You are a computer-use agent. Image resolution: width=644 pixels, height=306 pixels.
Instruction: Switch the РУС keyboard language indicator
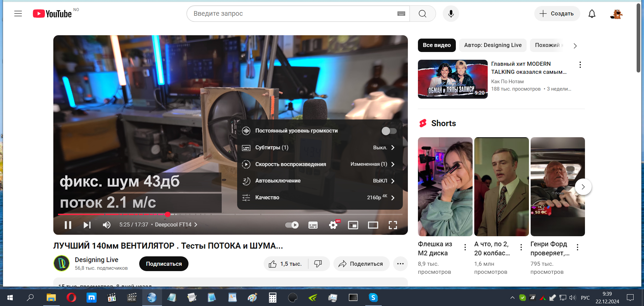pos(585,298)
